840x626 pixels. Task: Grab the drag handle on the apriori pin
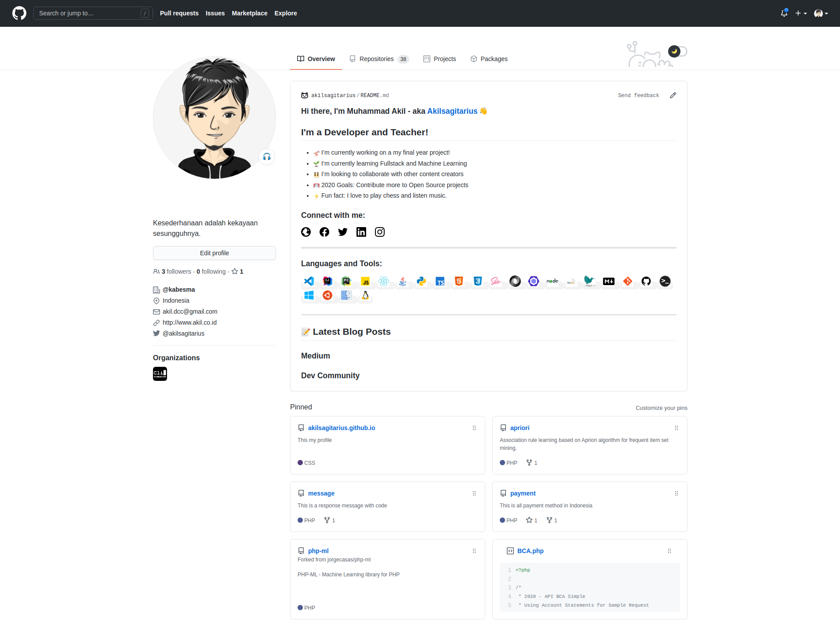pos(676,428)
